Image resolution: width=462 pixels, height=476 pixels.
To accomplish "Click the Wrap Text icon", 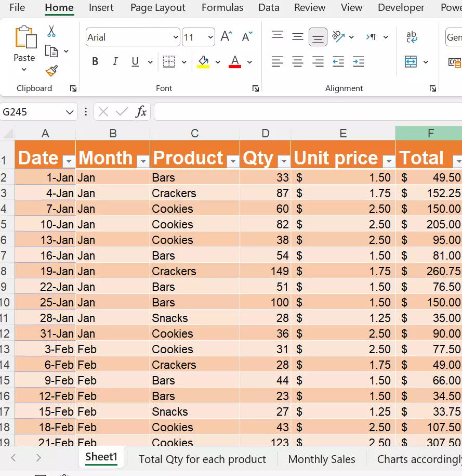I will (412, 36).
